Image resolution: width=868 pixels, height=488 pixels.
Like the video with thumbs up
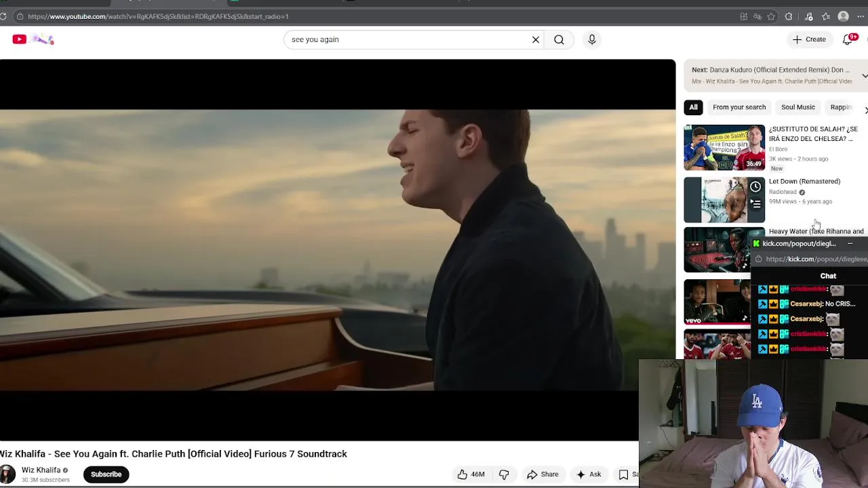(x=471, y=474)
